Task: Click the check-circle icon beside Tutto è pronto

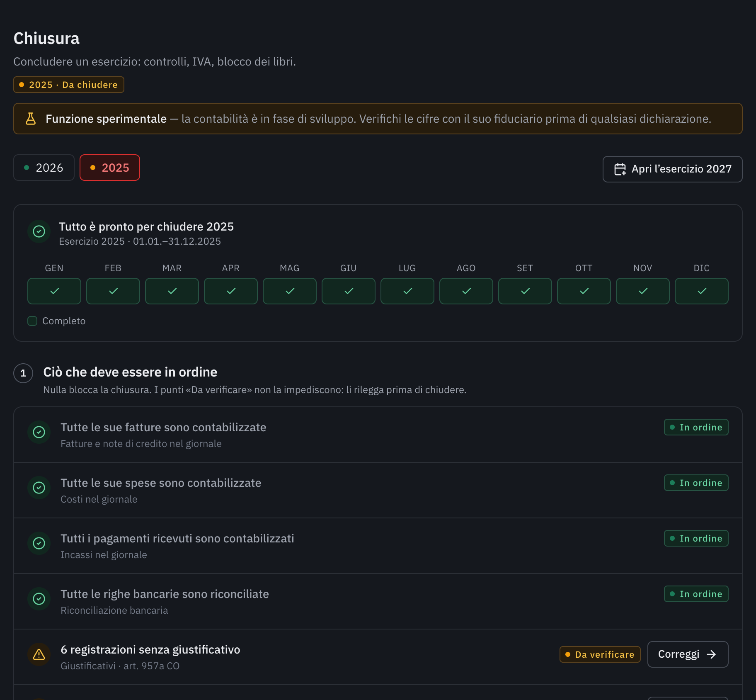Action: coord(39,231)
